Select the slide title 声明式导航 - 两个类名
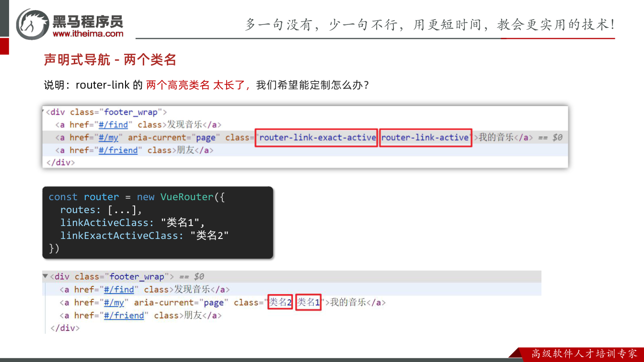 point(110,60)
